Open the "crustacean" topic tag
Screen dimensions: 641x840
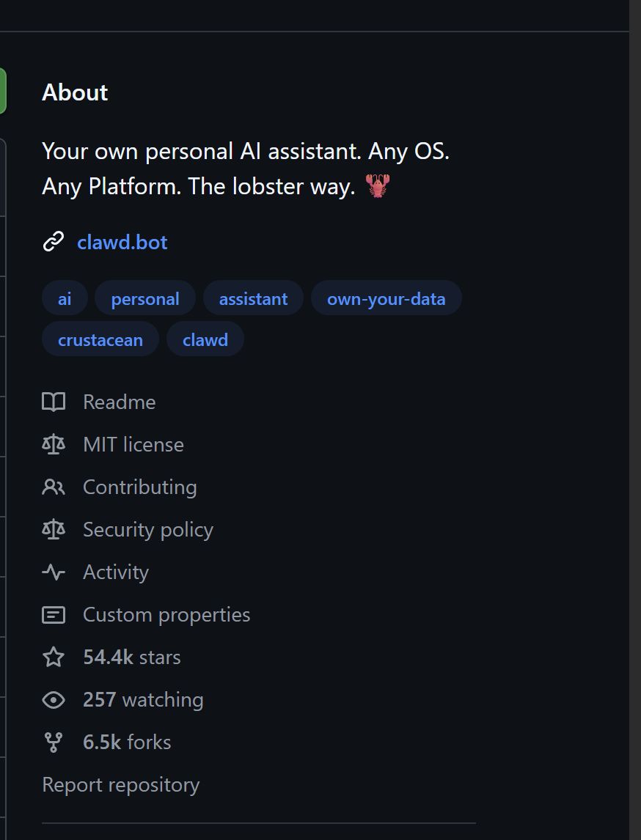pyautogui.click(x=100, y=340)
